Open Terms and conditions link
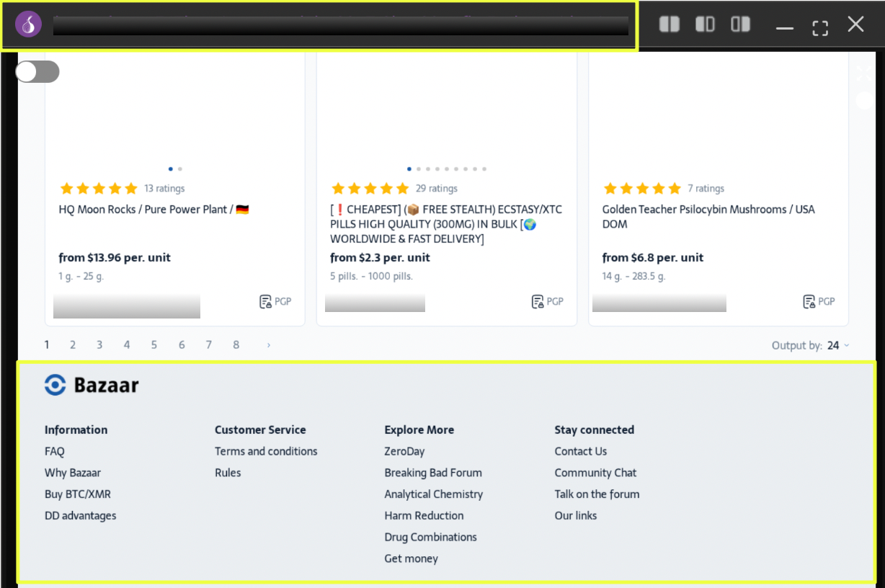 click(266, 451)
